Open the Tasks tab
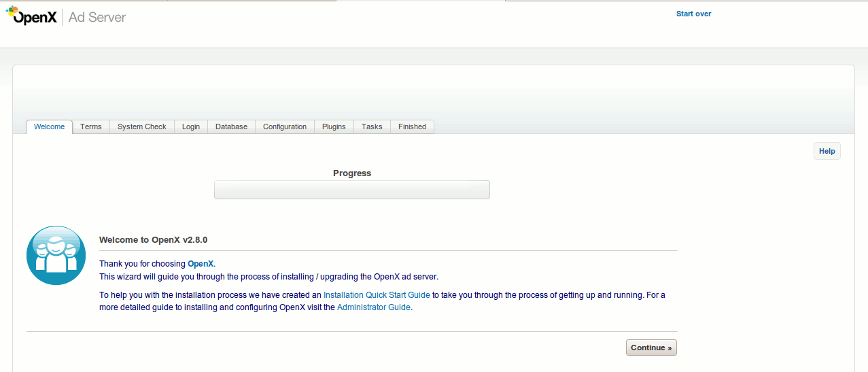Viewport: 868px width, 372px height. pos(372,127)
